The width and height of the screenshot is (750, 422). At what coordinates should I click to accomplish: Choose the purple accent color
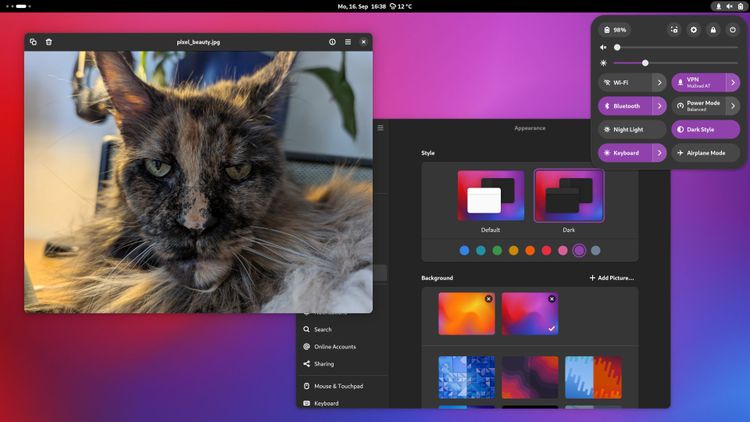tap(579, 250)
